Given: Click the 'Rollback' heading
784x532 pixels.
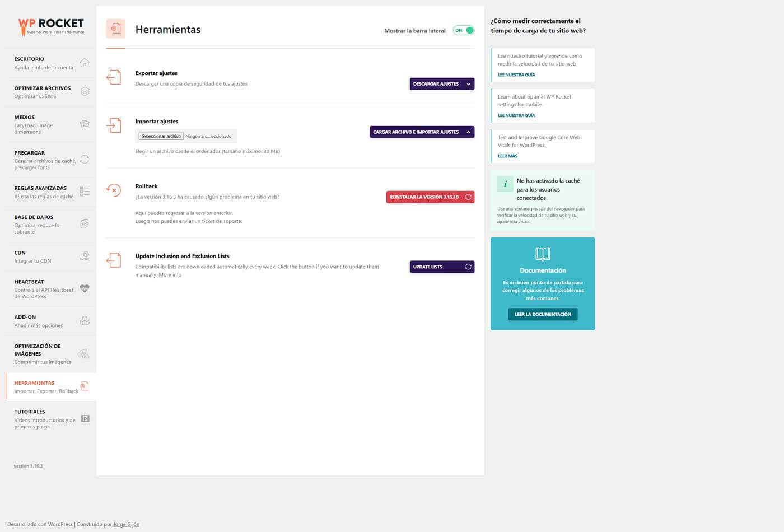Looking at the screenshot, I should pyautogui.click(x=146, y=186).
